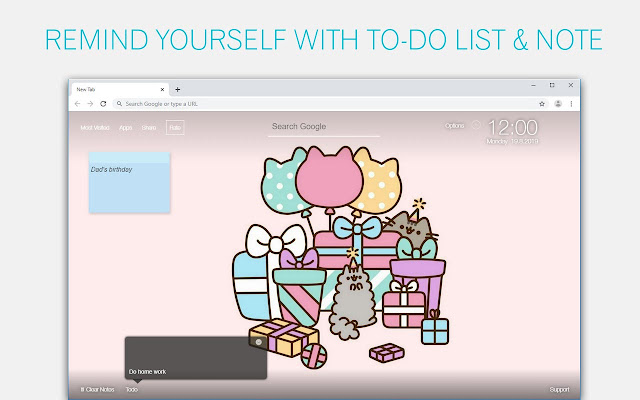Toggle the Todo panel in the bottom bar

coord(131,390)
